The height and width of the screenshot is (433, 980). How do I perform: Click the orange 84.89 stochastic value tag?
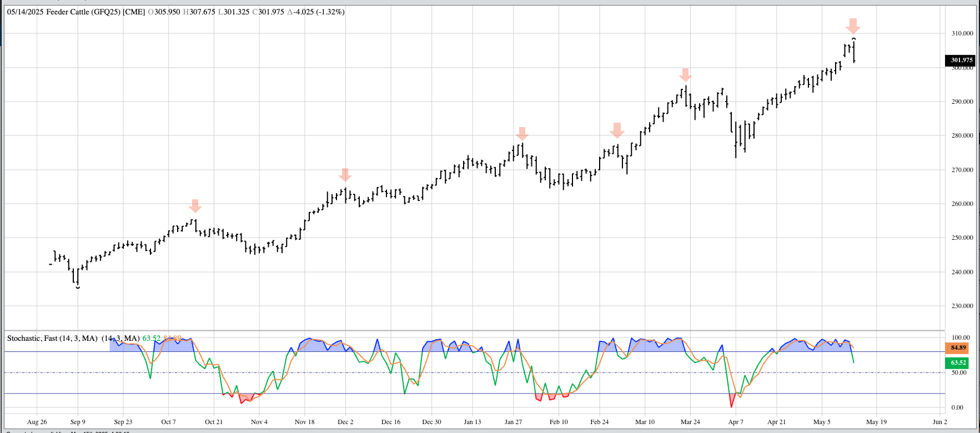tap(958, 348)
